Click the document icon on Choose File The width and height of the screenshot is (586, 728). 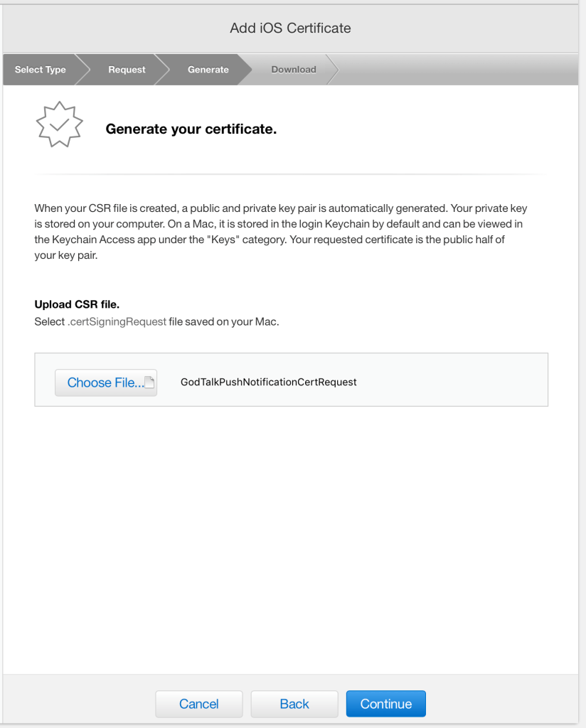tap(149, 382)
